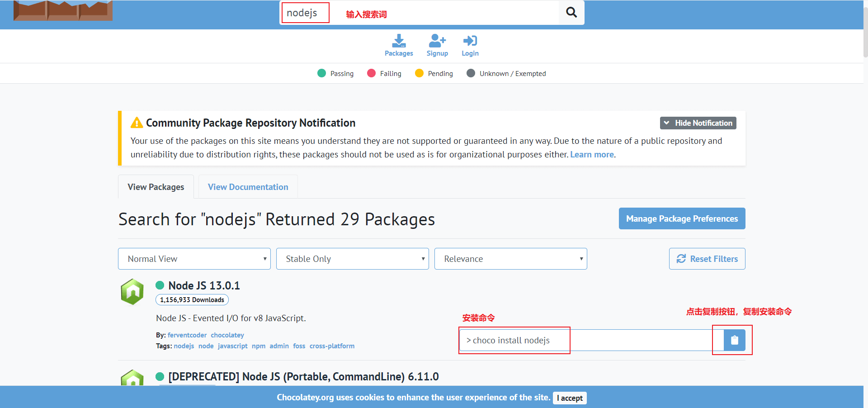Expand the Normal View dropdown
The image size is (868, 408).
tap(194, 259)
